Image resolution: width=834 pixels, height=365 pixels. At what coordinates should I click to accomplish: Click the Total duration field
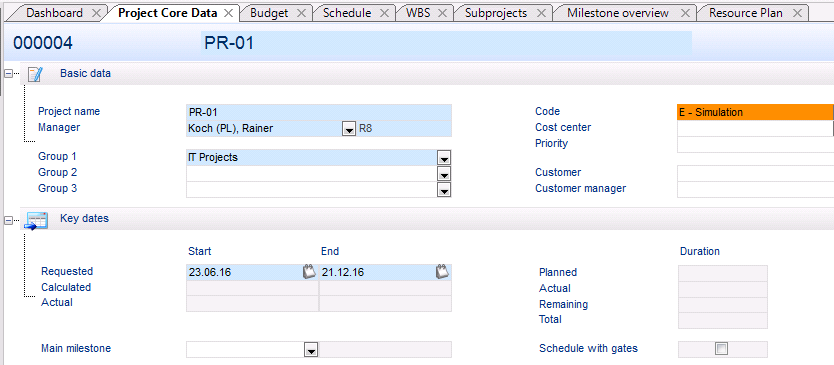(x=723, y=321)
